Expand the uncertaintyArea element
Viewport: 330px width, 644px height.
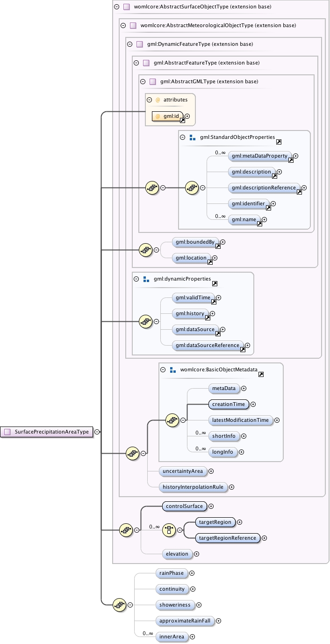click(x=211, y=471)
